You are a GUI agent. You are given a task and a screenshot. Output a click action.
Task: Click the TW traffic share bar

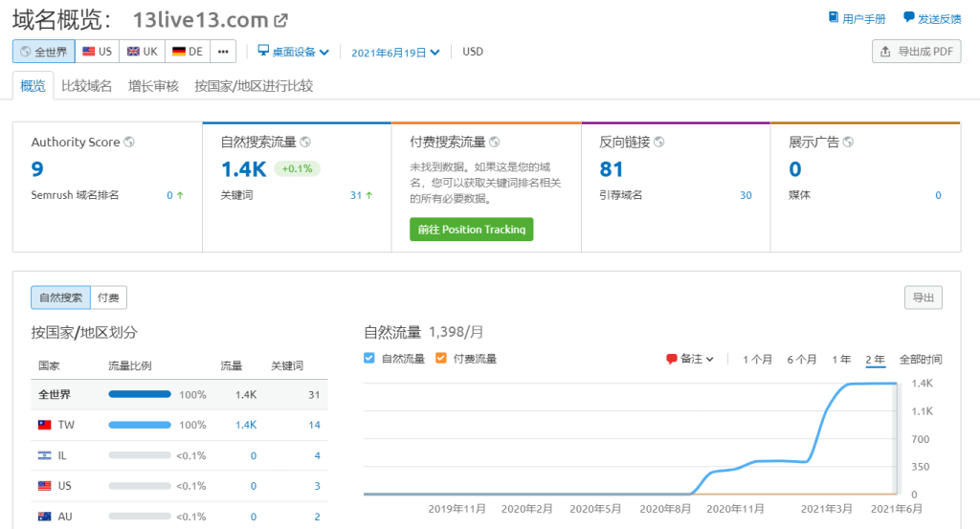pyautogui.click(x=140, y=425)
